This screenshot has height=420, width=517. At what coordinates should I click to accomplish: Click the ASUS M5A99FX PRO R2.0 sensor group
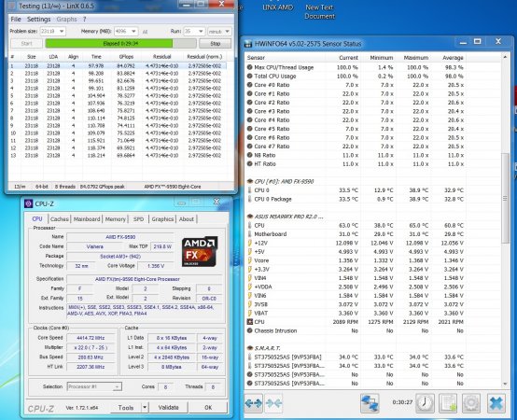pos(286,217)
